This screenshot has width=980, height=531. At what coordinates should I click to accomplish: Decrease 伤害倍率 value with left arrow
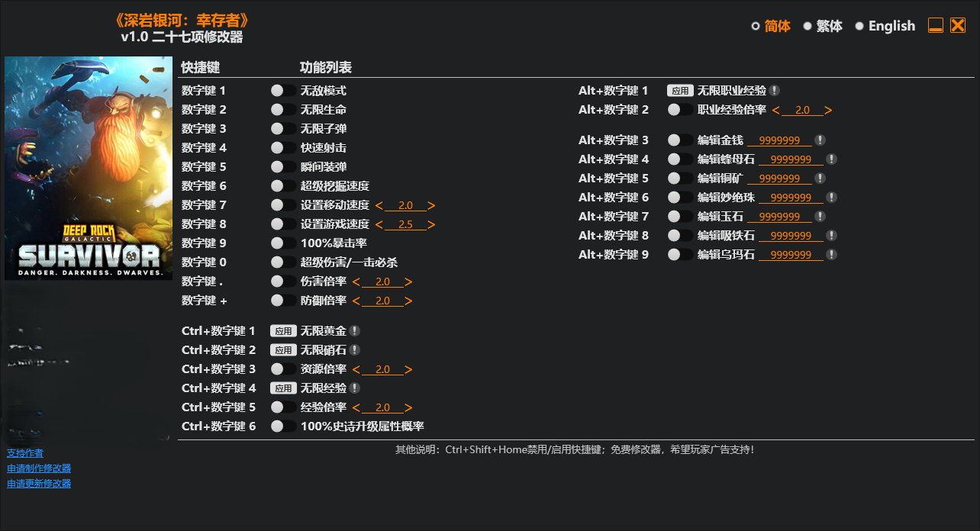[356, 282]
